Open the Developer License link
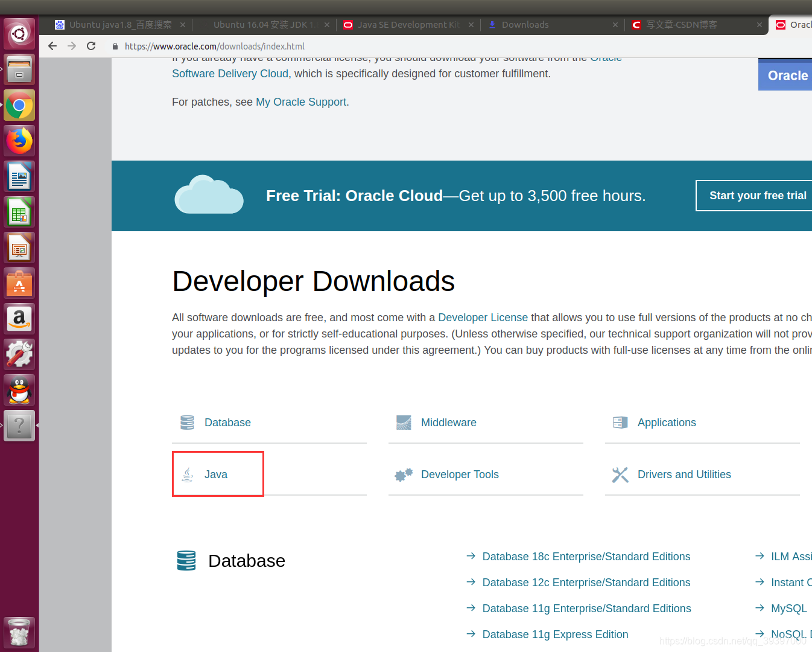 [483, 318]
